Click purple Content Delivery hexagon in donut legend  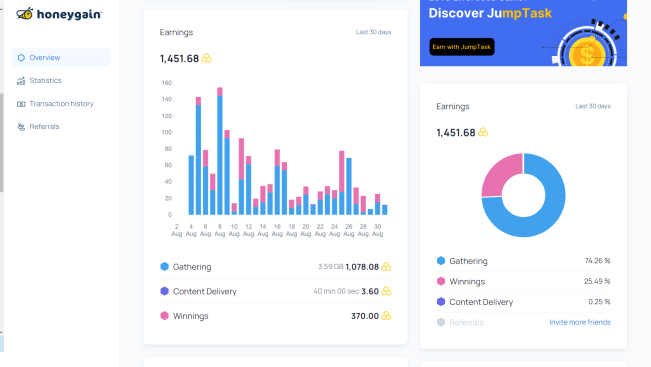(x=441, y=302)
